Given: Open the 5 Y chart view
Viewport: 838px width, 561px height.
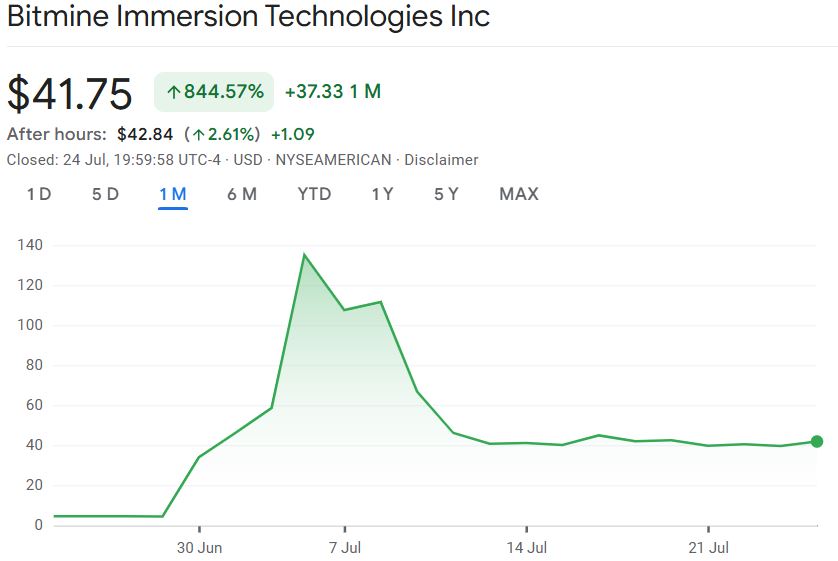Looking at the screenshot, I should (446, 194).
